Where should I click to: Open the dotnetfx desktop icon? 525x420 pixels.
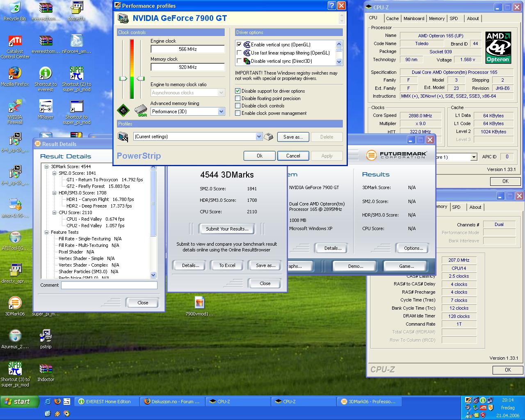tap(77, 11)
